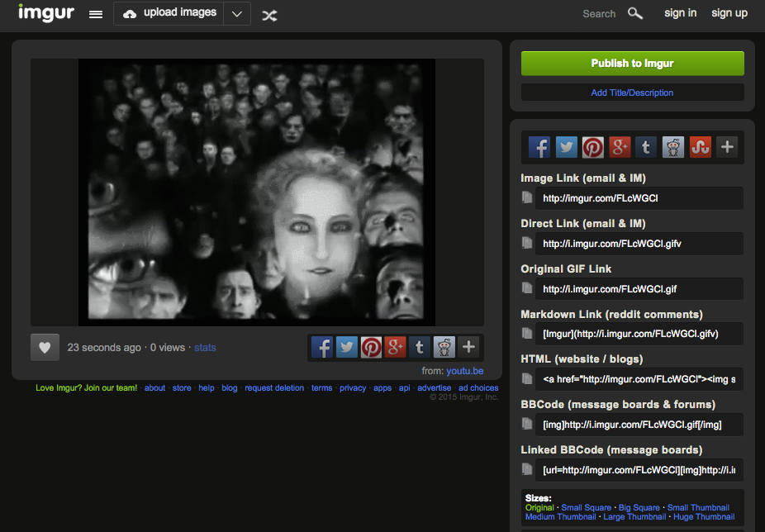The image size is (765, 532).
Task: Copy the Original GIF Link using copy icon
Action: pos(527,288)
